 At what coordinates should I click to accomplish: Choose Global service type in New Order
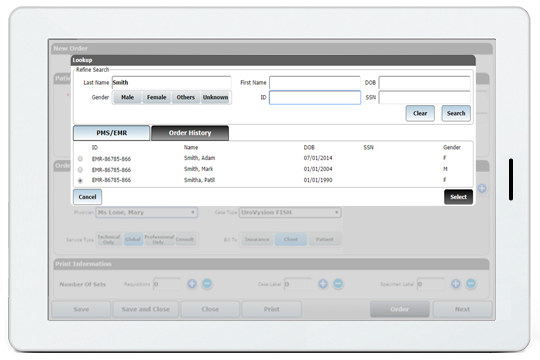[x=133, y=239]
